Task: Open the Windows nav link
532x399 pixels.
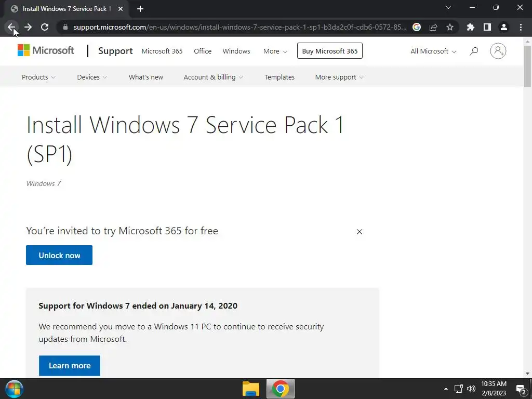Action: [x=236, y=51]
